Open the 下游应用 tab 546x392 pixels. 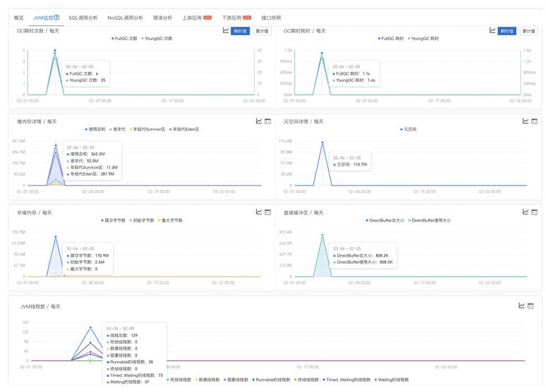(x=236, y=18)
